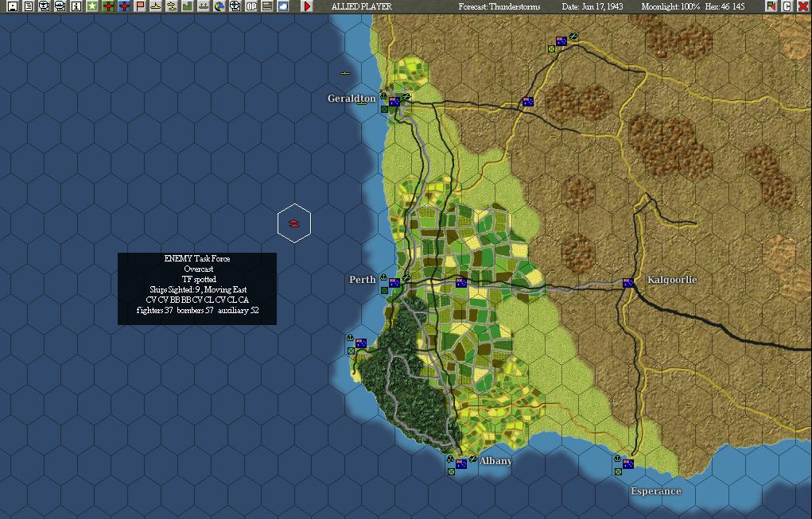Open the OP toolbar button
Screen dimensions: 812x519
(251, 6)
